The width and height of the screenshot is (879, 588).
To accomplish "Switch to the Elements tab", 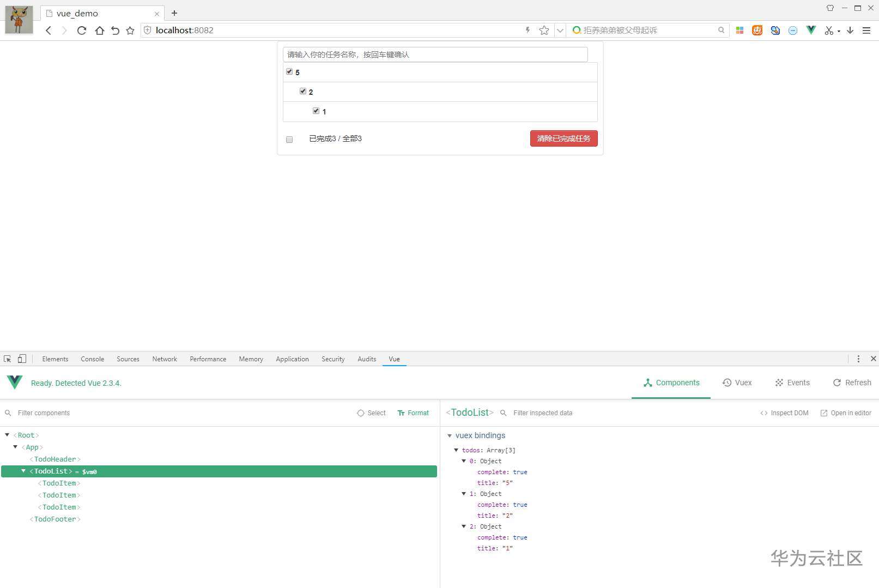I will point(55,359).
